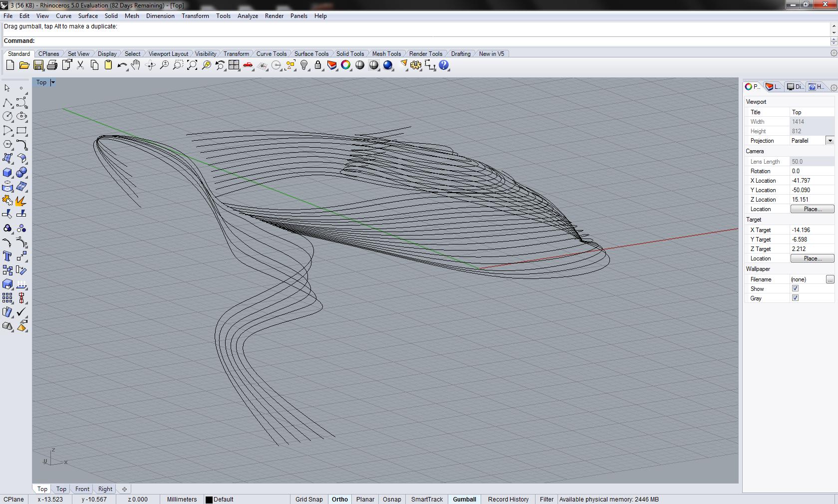Click the puzzle-piece Join icon
The width and height of the screenshot is (838, 504).
[7, 201]
